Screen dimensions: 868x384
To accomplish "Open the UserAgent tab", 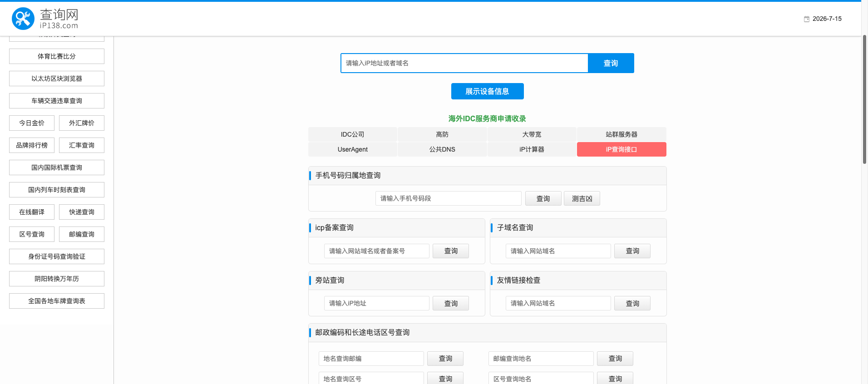I will click(x=353, y=149).
